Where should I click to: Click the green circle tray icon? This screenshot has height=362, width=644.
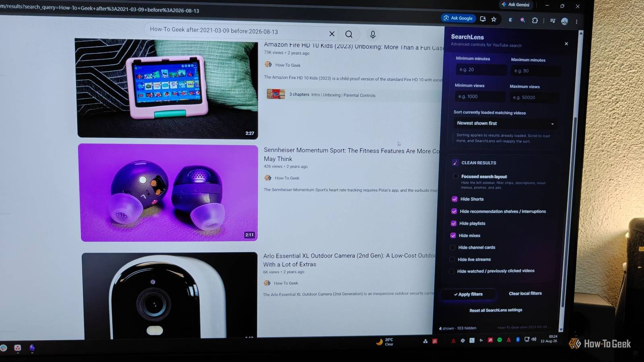pos(500,340)
